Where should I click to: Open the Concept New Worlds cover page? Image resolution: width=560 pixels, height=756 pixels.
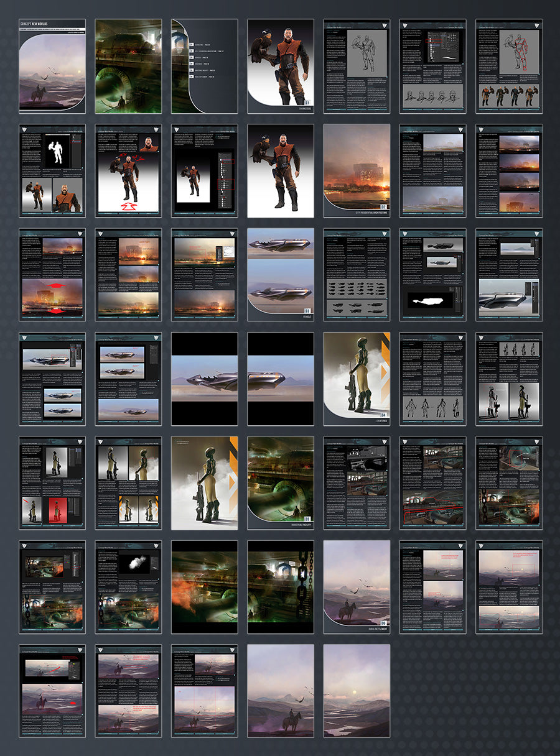click(52, 66)
